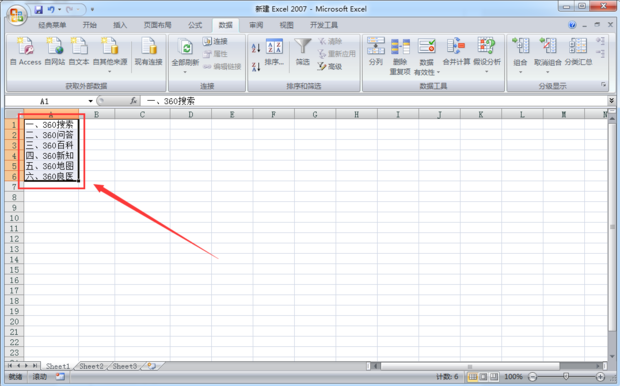Save workbook using quick access icon
The width and height of the screenshot is (620, 386).
coord(38,9)
